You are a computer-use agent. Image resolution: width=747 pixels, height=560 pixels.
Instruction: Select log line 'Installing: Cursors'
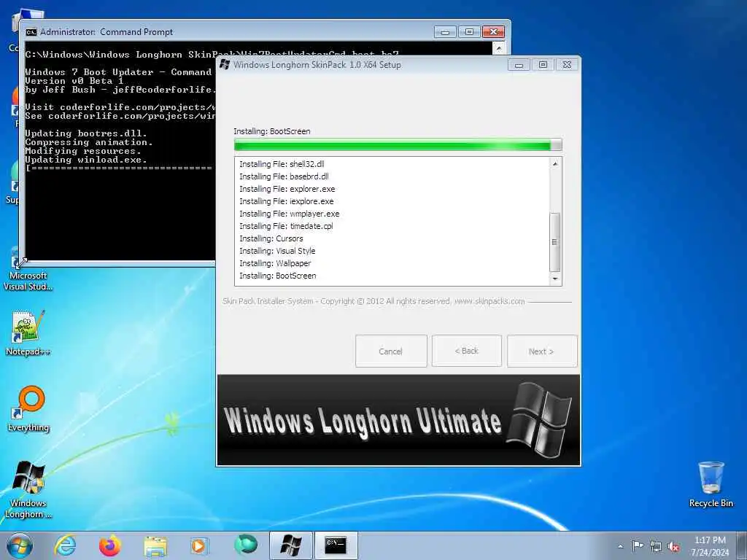click(271, 238)
